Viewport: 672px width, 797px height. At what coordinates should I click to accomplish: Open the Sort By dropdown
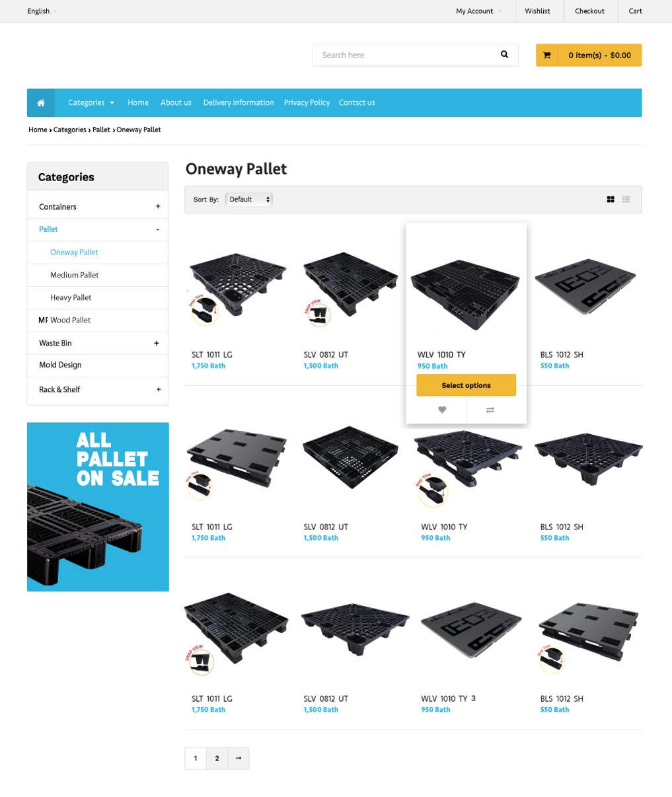point(249,200)
